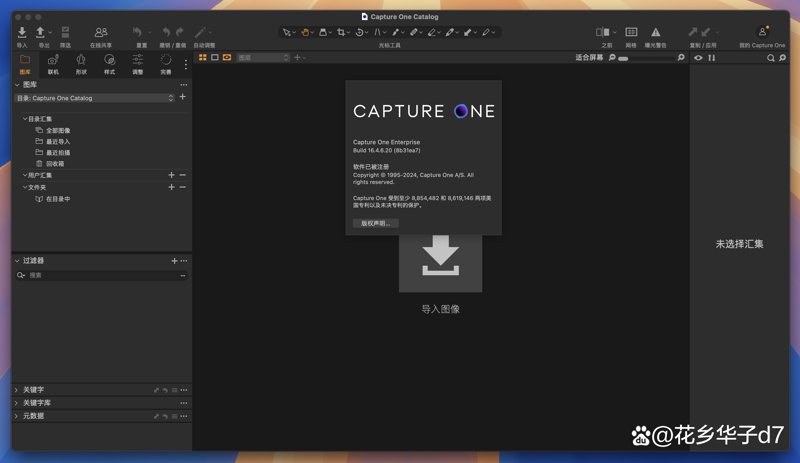
Task: Select the keystone cursor tool
Action: 378,32
